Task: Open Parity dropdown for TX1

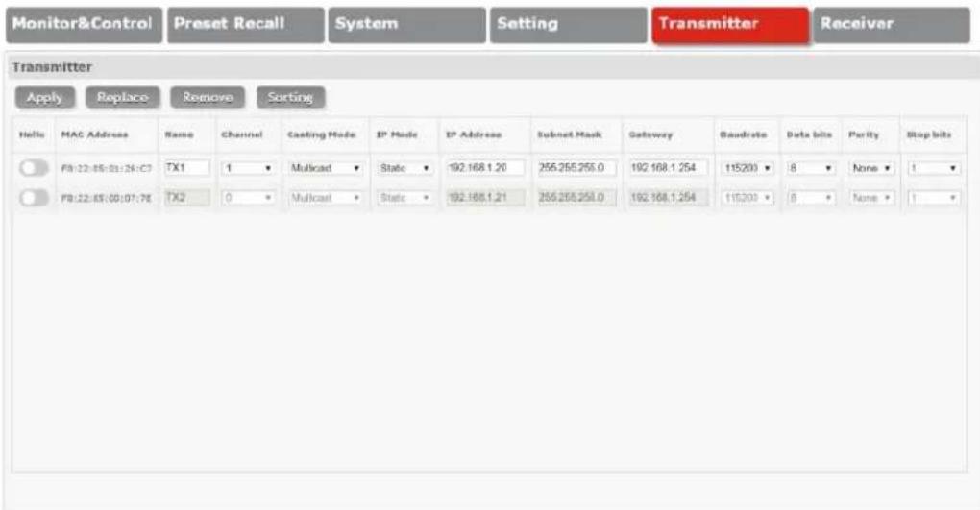Action: (871, 168)
